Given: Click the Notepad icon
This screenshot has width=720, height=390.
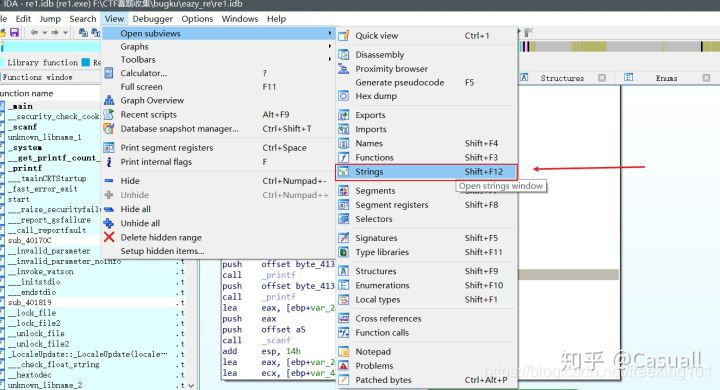Looking at the screenshot, I should pos(343,352).
